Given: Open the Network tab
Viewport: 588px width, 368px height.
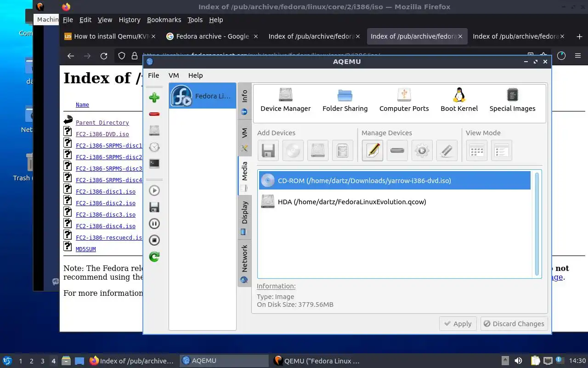Looking at the screenshot, I should click(x=244, y=264).
